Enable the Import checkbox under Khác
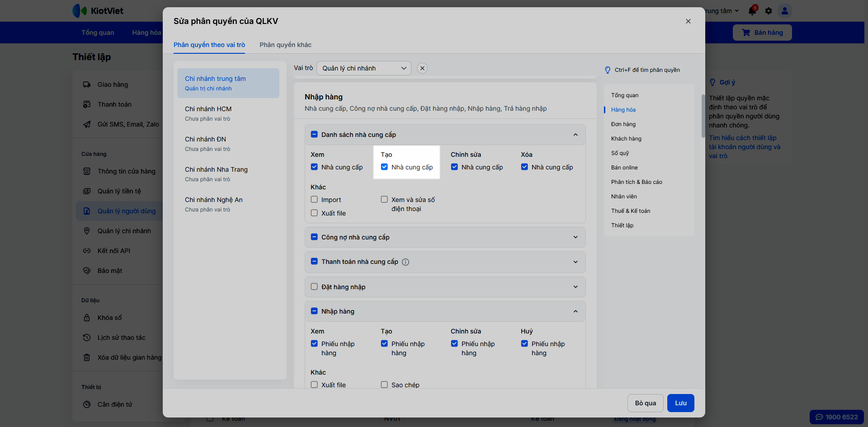Image resolution: width=868 pixels, height=427 pixels. [314, 199]
